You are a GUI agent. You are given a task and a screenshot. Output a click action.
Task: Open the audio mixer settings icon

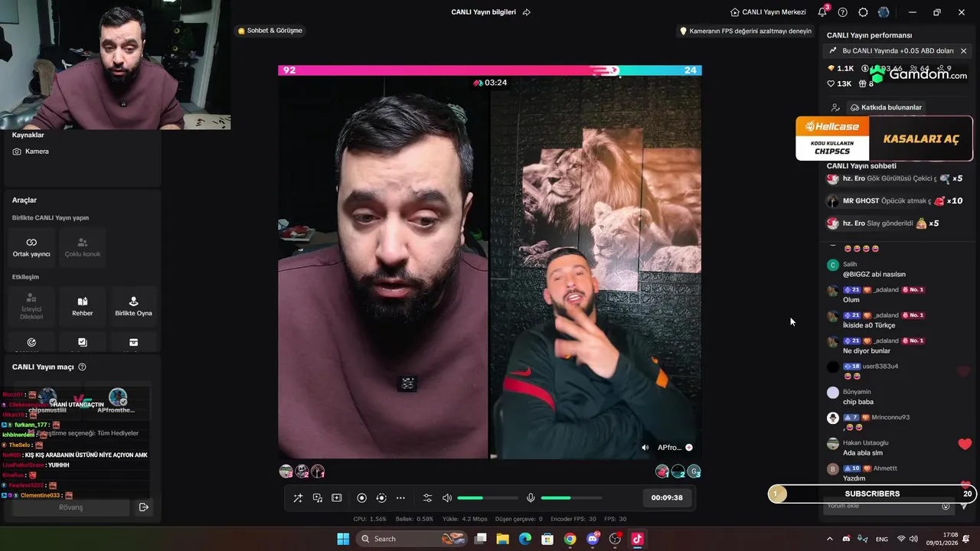428,498
